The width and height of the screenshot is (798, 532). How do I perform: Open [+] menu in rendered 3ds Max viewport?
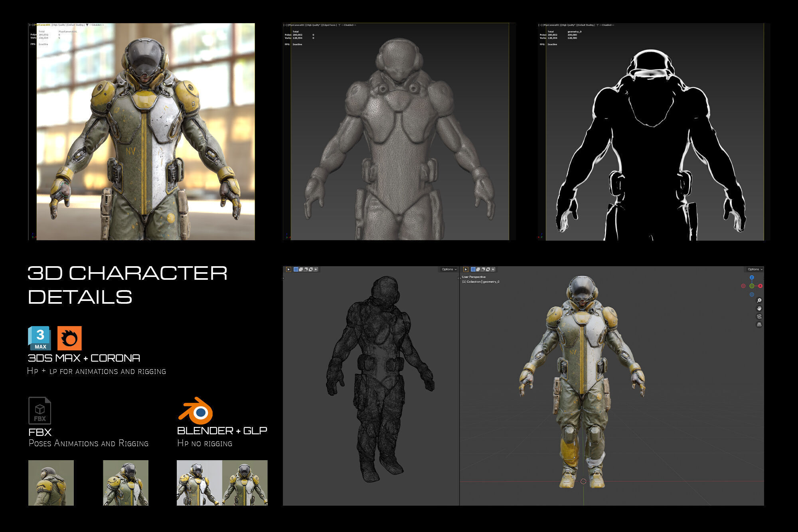31,25
